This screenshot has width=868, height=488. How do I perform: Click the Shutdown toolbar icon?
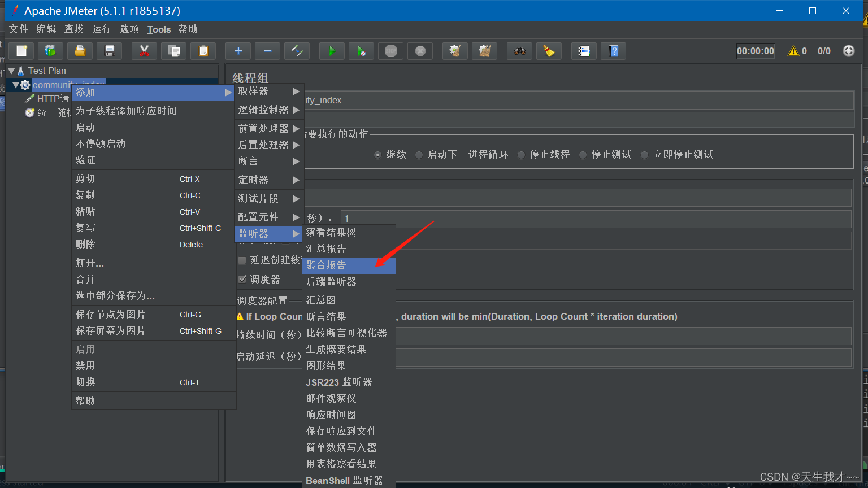[x=420, y=51]
